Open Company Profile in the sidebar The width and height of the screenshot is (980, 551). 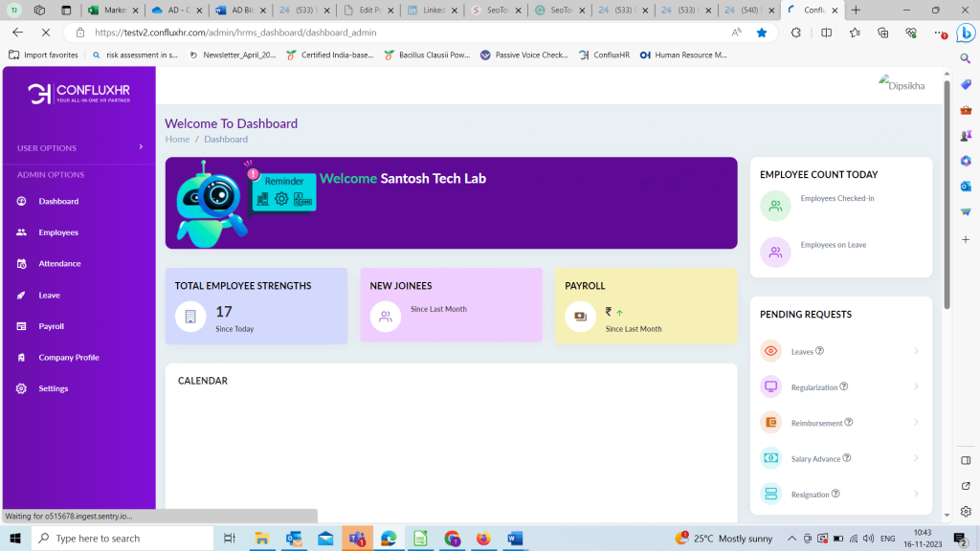point(68,358)
